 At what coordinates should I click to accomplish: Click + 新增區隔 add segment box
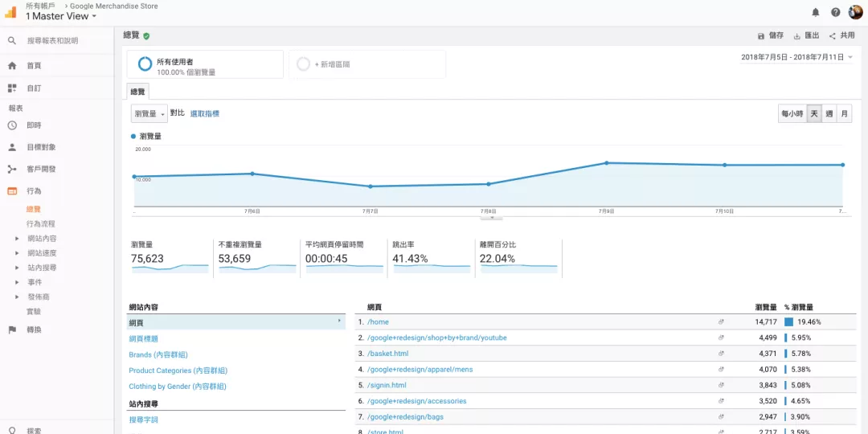click(x=367, y=64)
